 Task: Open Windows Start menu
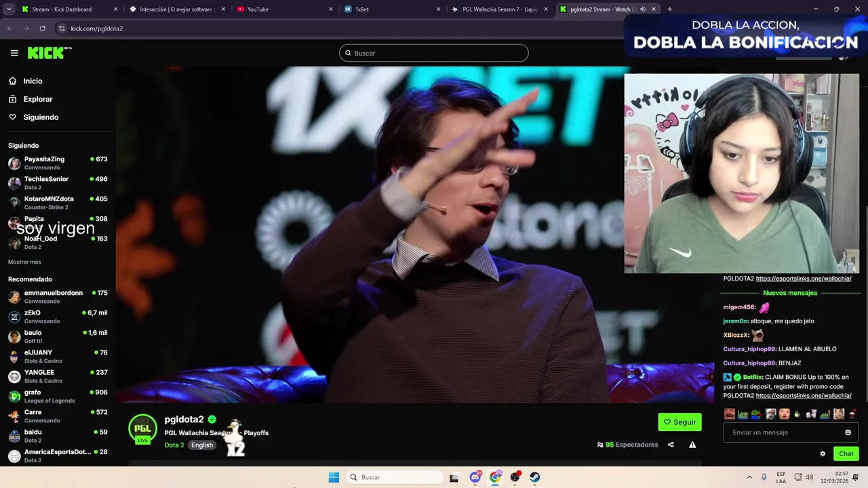pyautogui.click(x=334, y=477)
